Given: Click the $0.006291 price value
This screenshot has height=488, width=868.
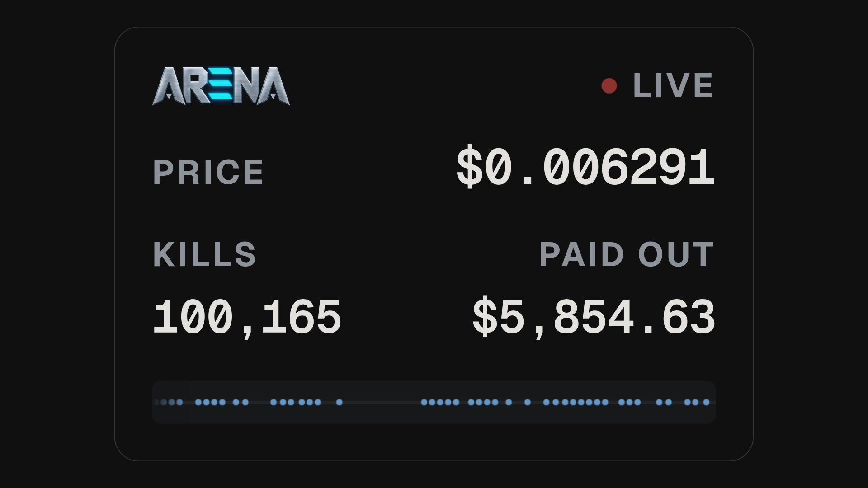Looking at the screenshot, I should (x=585, y=167).
